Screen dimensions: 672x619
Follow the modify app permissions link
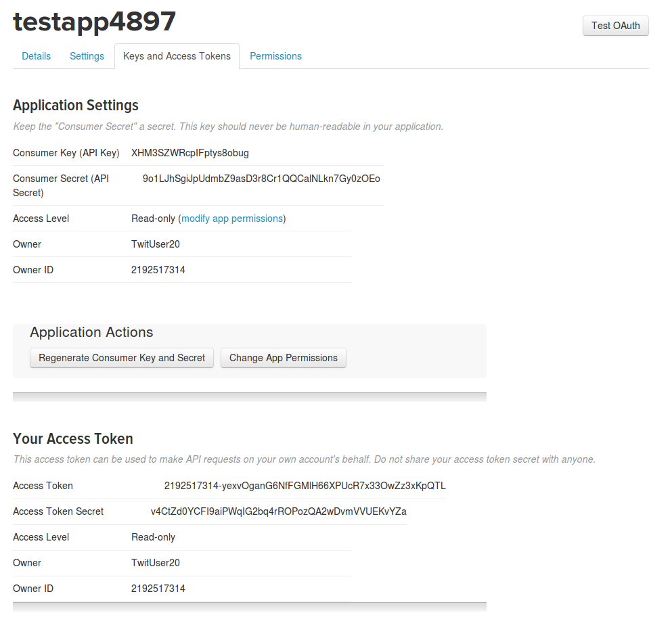tap(232, 219)
